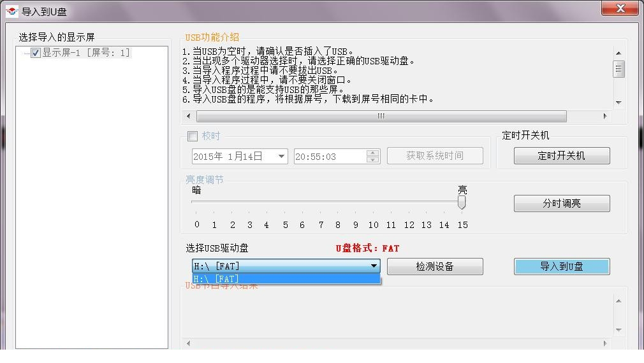
Task: Uncheck the 显示屏-1 screen checkbox
Action: coord(36,53)
